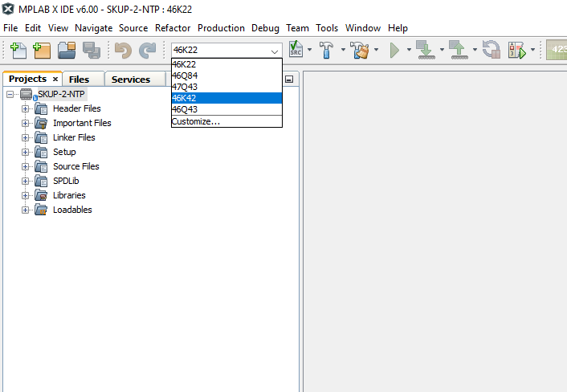This screenshot has width=567, height=392.
Task: Open the SRC configuration dropdown arrow
Action: tap(309, 50)
